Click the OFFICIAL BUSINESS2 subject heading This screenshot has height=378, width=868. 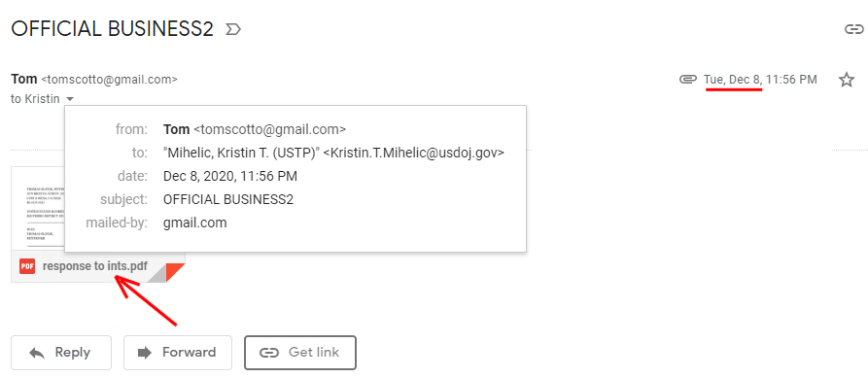pyautogui.click(x=113, y=29)
